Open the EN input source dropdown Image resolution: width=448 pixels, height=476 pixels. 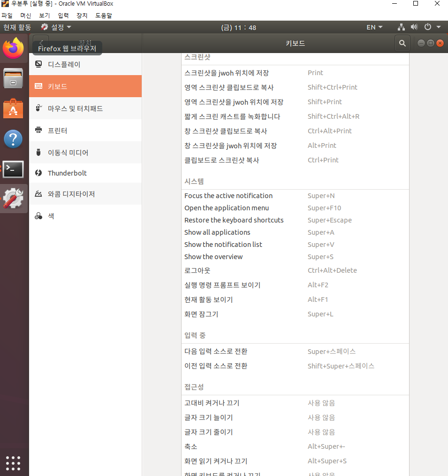(x=374, y=27)
